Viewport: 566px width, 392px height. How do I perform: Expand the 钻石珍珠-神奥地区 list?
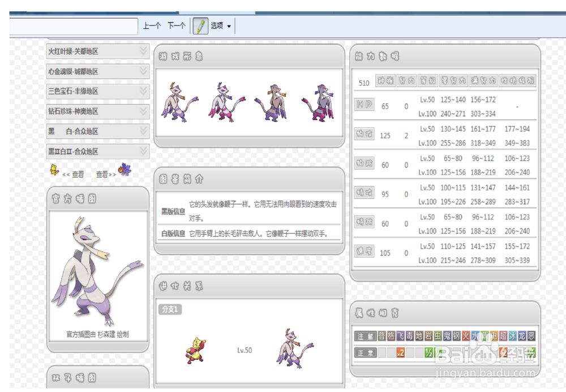(x=97, y=111)
